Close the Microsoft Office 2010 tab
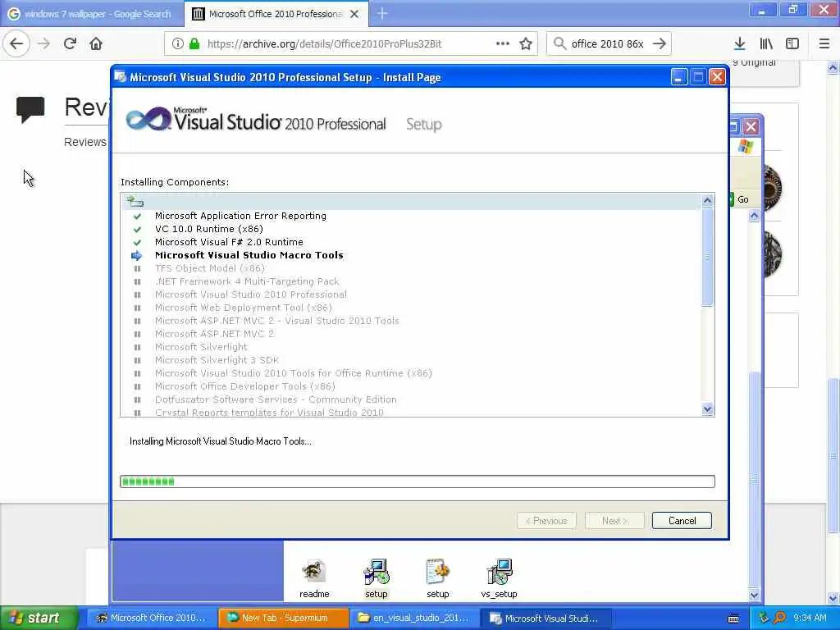The image size is (840, 630). (354, 14)
